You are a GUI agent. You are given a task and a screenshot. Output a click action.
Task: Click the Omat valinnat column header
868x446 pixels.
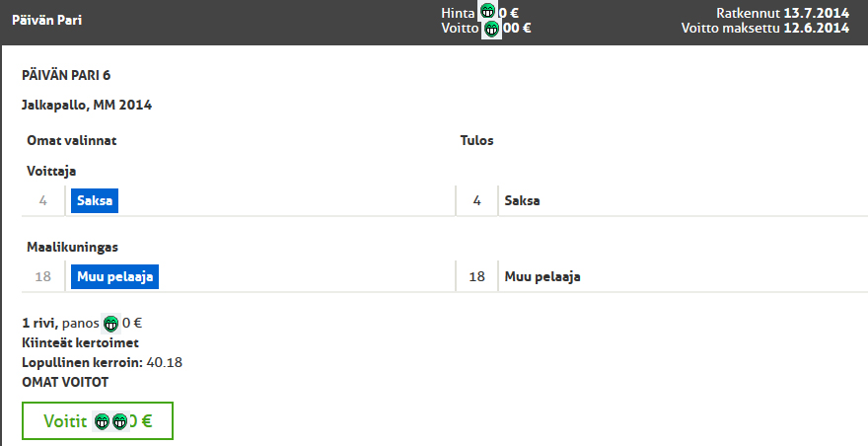72,140
